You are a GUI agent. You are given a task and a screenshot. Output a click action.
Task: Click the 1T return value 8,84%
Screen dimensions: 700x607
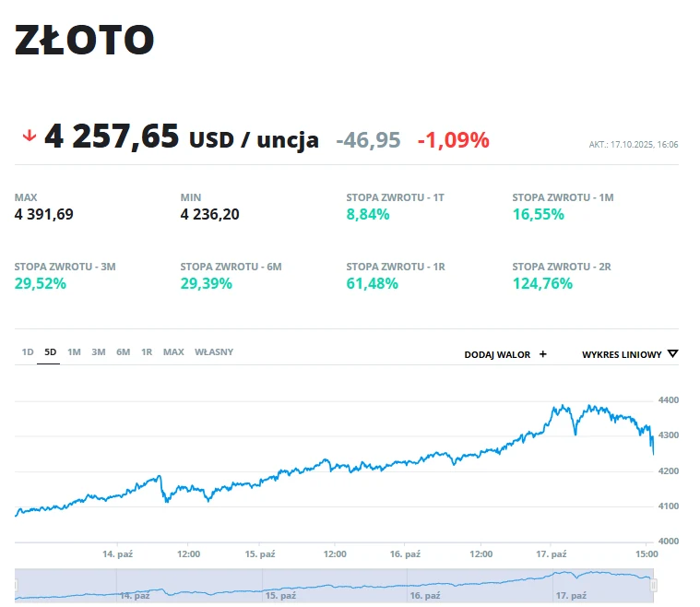tap(368, 214)
